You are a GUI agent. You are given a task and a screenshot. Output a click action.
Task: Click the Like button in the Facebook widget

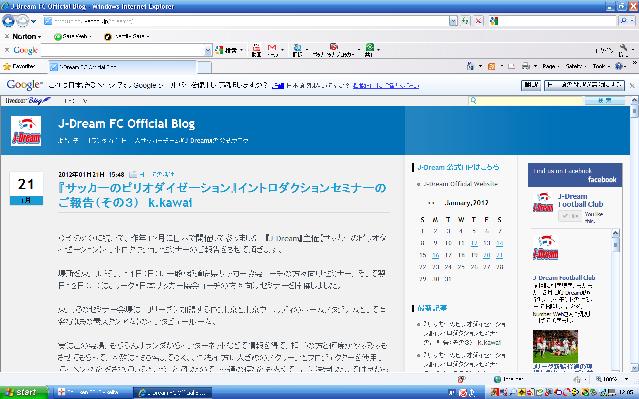click(x=570, y=216)
